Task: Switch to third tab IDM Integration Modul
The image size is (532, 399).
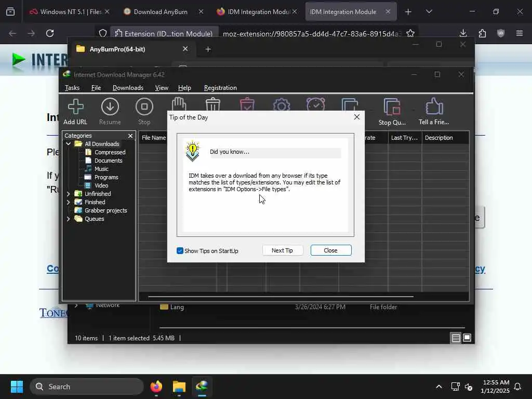Action: (x=259, y=11)
